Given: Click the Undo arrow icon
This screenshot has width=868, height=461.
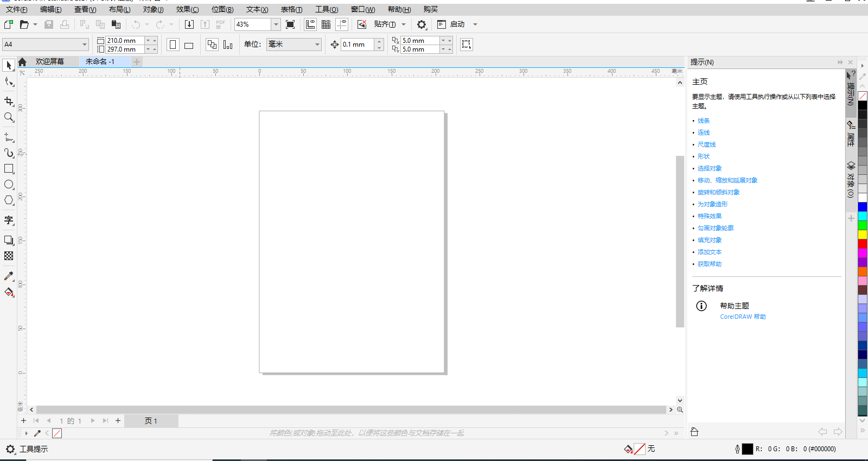Looking at the screenshot, I should (x=136, y=24).
